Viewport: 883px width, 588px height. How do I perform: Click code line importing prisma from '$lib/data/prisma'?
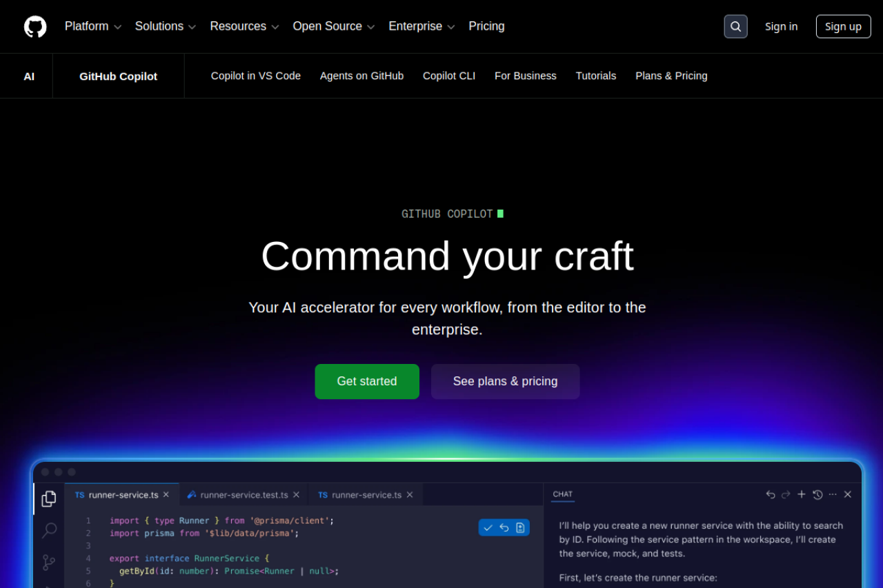point(204,533)
